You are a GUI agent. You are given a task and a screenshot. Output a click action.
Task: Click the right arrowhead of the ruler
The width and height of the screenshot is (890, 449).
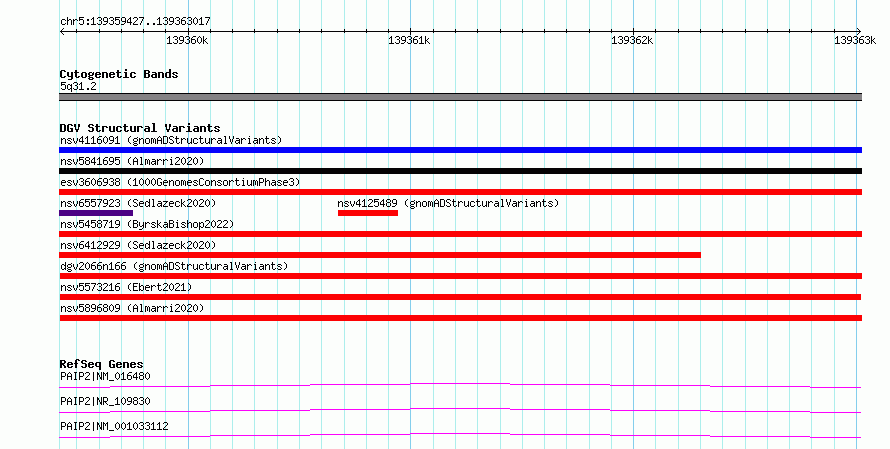point(859,32)
